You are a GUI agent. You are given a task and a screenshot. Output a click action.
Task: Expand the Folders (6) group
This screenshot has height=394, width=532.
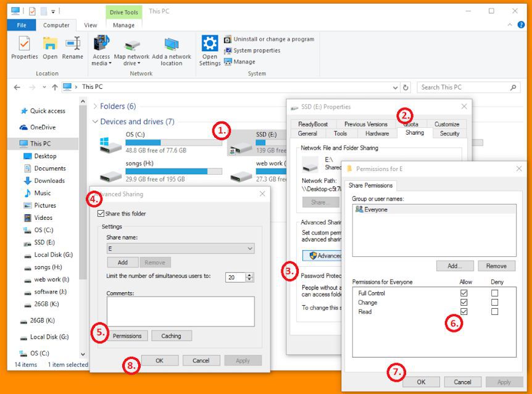click(95, 106)
